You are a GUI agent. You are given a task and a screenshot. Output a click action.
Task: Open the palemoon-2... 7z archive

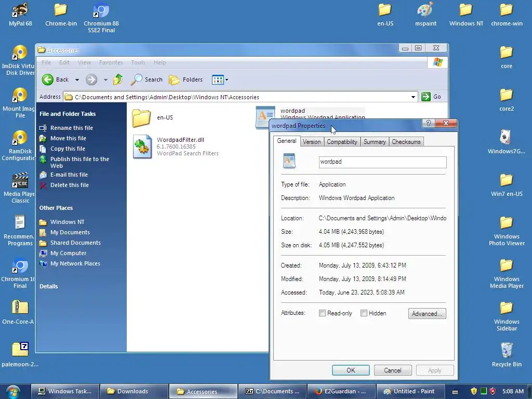click(x=20, y=355)
